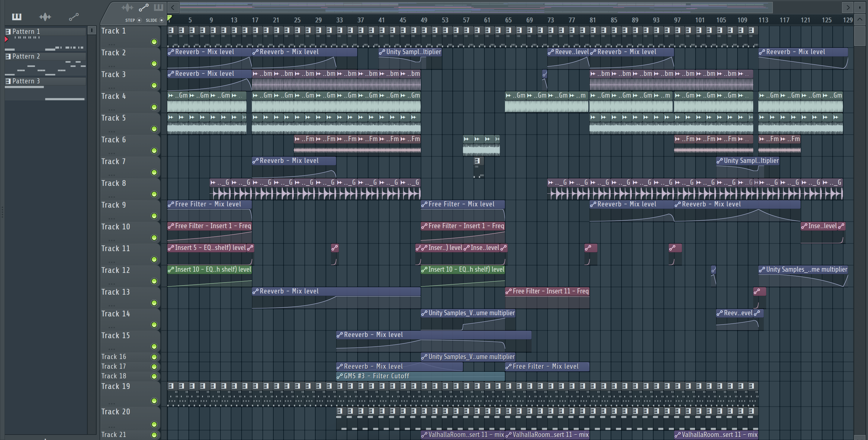
Task: Select the first Gm audio clip on Track 4
Action: [x=178, y=102]
